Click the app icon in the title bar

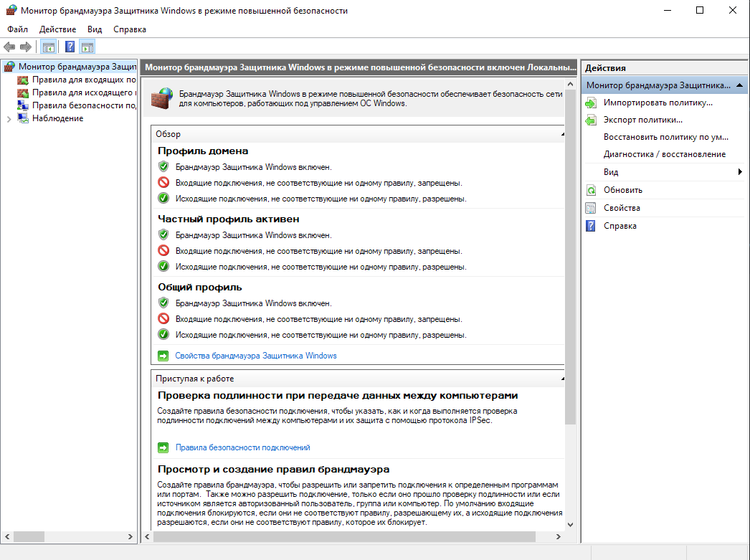[11, 10]
